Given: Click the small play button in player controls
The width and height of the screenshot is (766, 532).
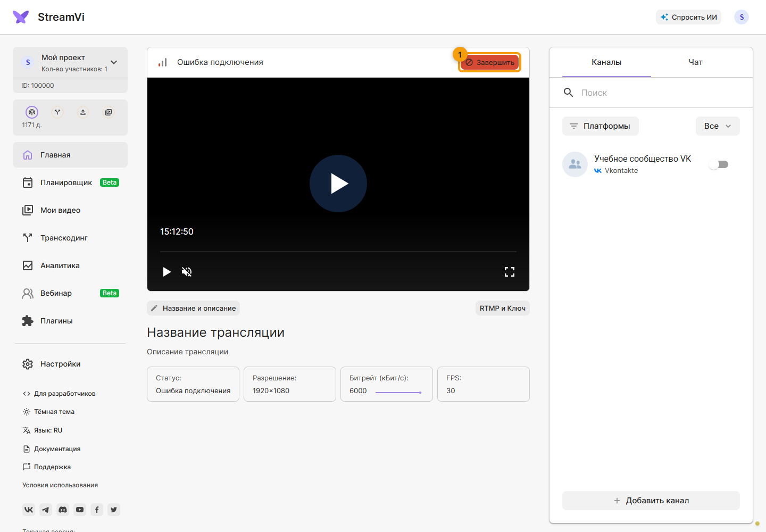Looking at the screenshot, I should click(166, 272).
